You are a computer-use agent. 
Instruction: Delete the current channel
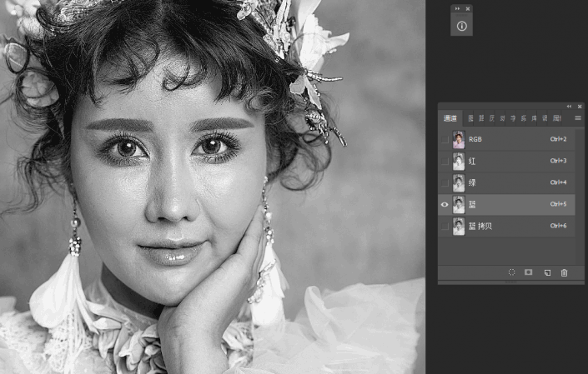564,272
